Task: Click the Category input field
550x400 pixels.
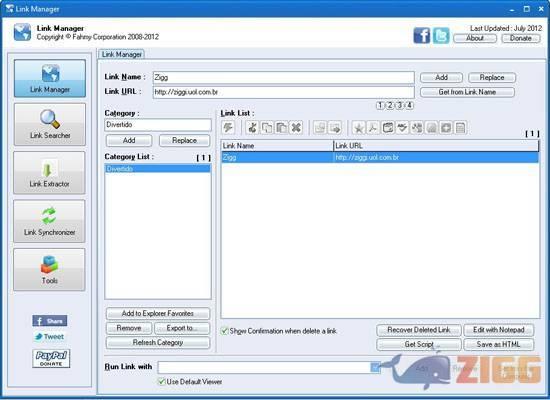Action: (x=158, y=125)
